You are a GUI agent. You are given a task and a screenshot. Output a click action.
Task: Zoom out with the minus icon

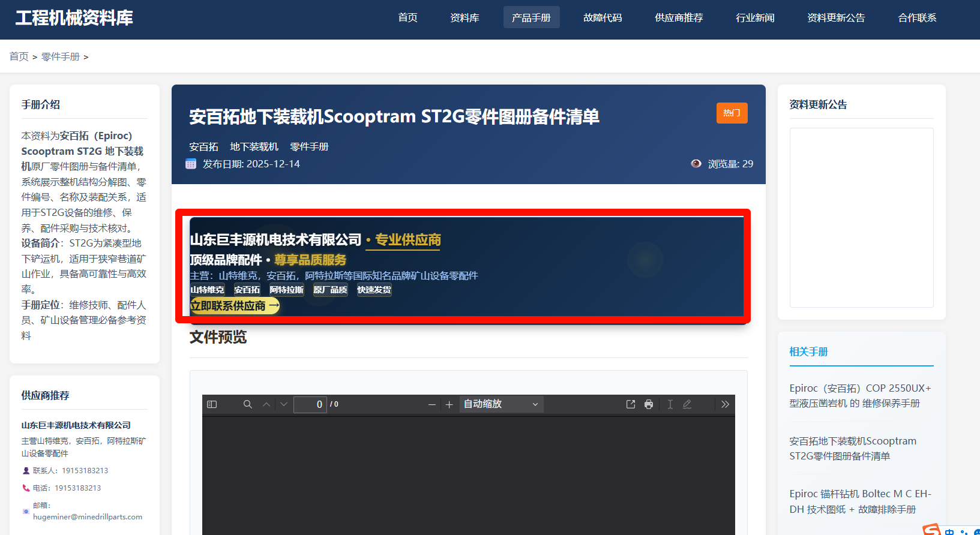pyautogui.click(x=431, y=405)
